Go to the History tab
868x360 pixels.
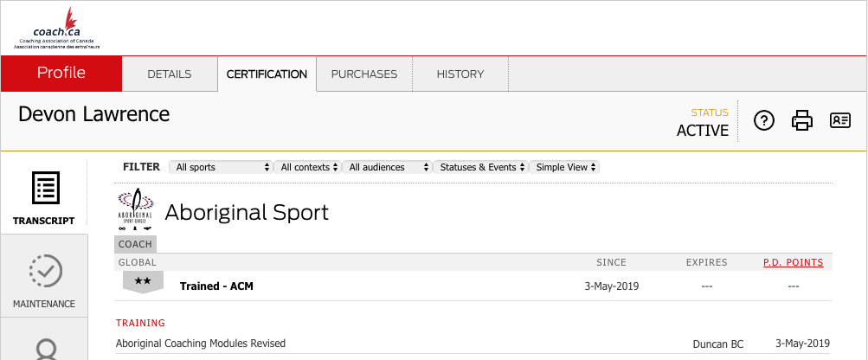460,74
